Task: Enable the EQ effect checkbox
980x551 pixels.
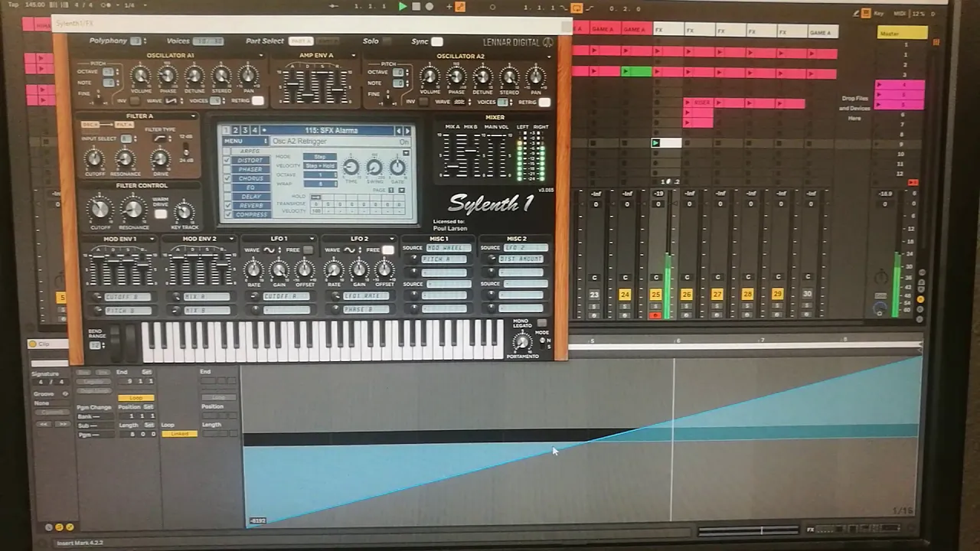Action: 227,187
